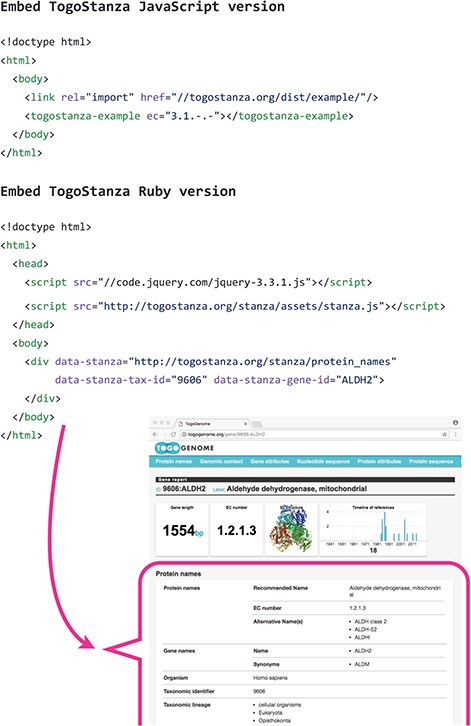The height and width of the screenshot is (726, 471).
Task: Click the EC number 1.2.1.3 card
Action: click(236, 529)
